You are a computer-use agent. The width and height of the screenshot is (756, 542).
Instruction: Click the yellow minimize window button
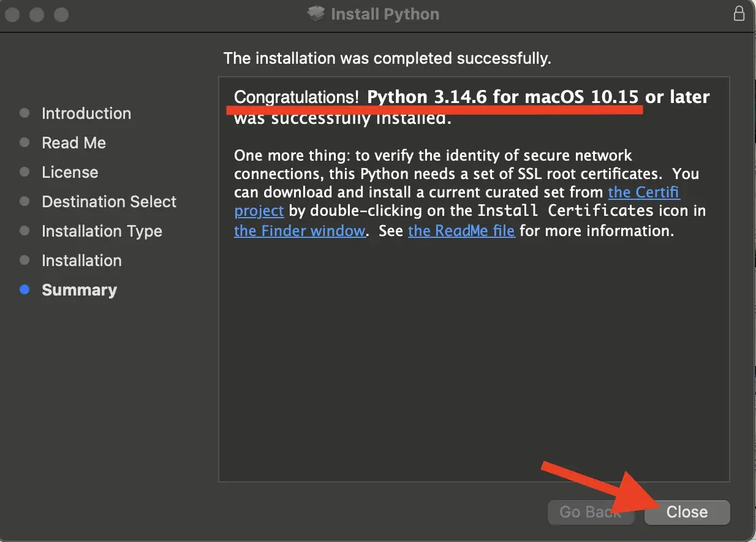pos(37,14)
